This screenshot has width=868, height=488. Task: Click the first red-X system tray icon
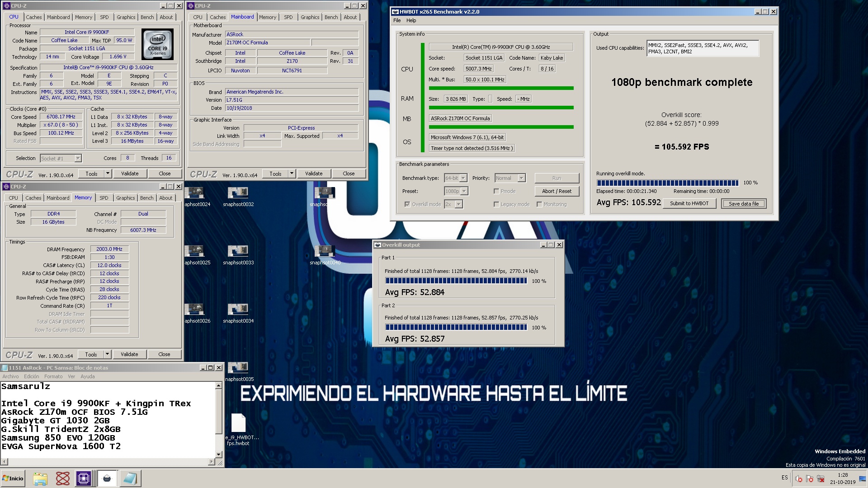coord(799,479)
